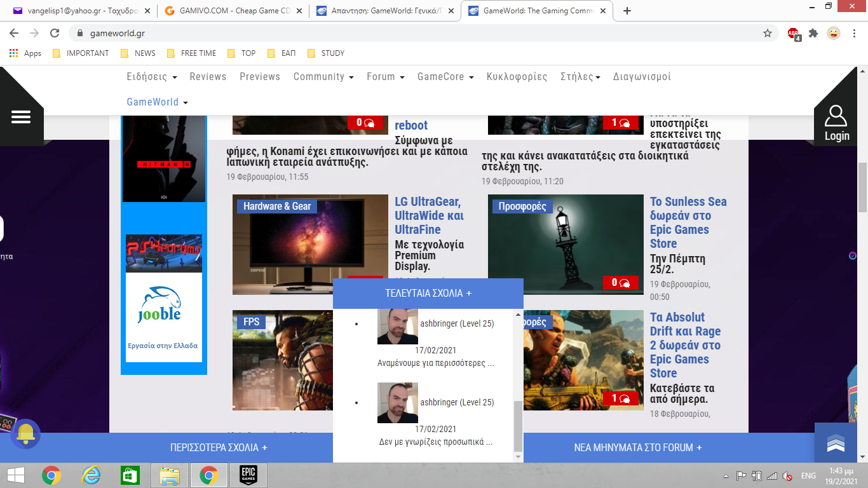Click the Hardware & Gear category tag
868x488 pixels.
(277, 207)
